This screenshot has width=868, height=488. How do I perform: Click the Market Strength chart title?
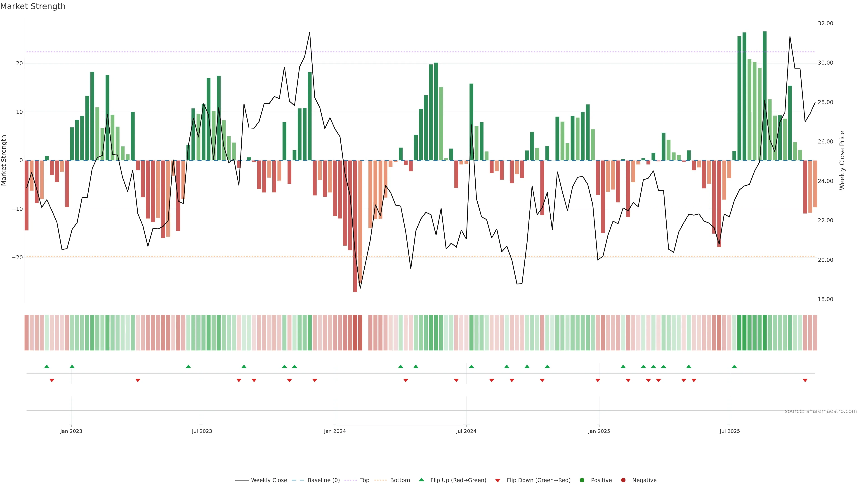click(x=33, y=6)
